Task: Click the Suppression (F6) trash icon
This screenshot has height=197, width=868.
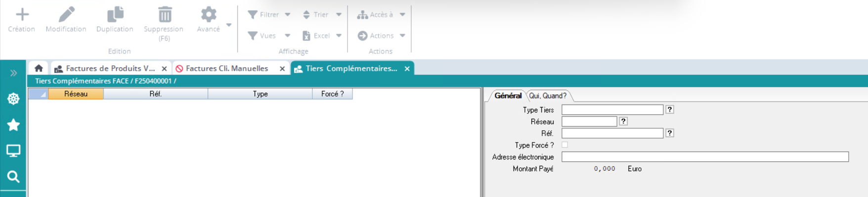Action: click(x=165, y=14)
